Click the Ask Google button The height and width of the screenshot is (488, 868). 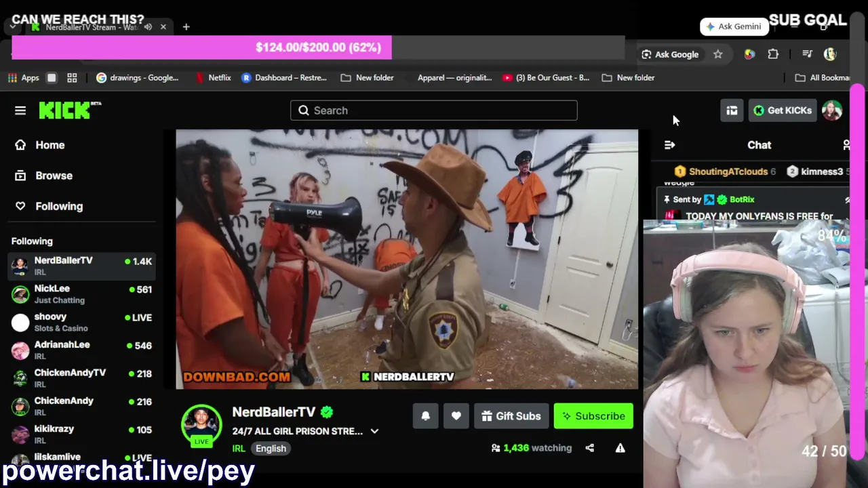[x=670, y=54]
